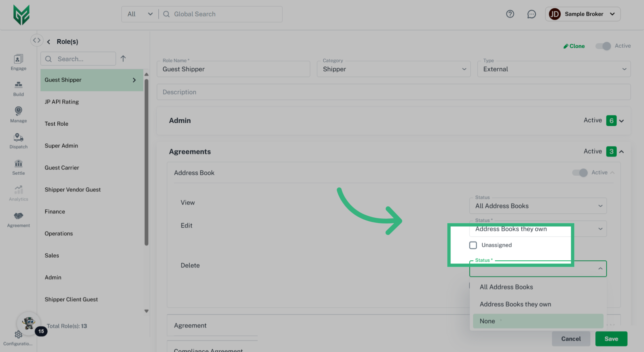Screen dimensions: 644x352
Task: Toggle the role Active switch
Action: (x=603, y=46)
